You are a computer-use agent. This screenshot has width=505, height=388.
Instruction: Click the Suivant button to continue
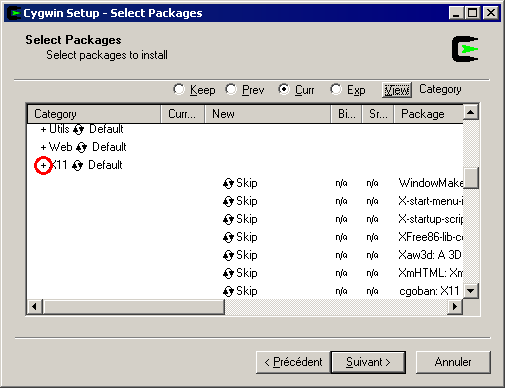[368, 362]
